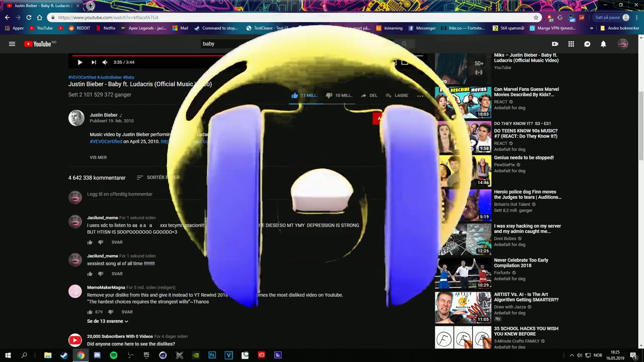This screenshot has height=362, width=644.
Task: Skip to next video in player
Action: coord(94,62)
